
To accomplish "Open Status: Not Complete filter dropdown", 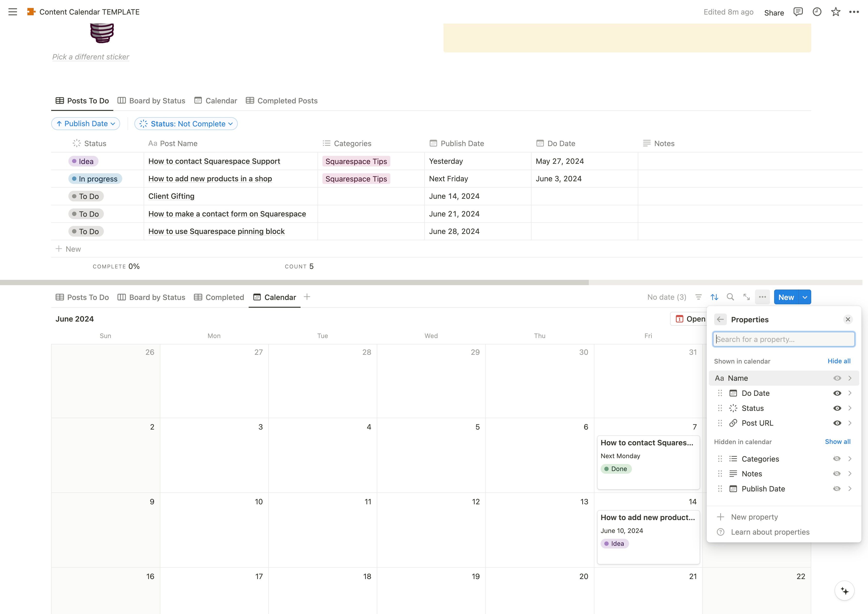I will pos(186,124).
